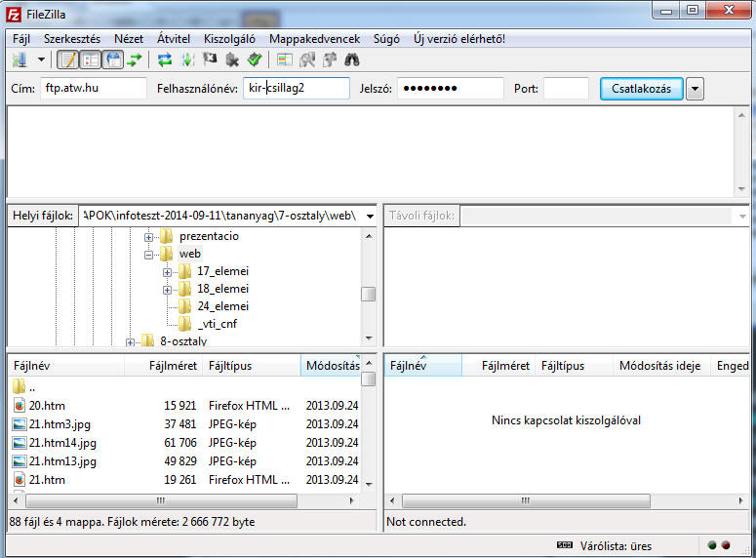Click the cancel current operation icon
Image resolution: width=756 pixels, height=558 pixels.
210,60
